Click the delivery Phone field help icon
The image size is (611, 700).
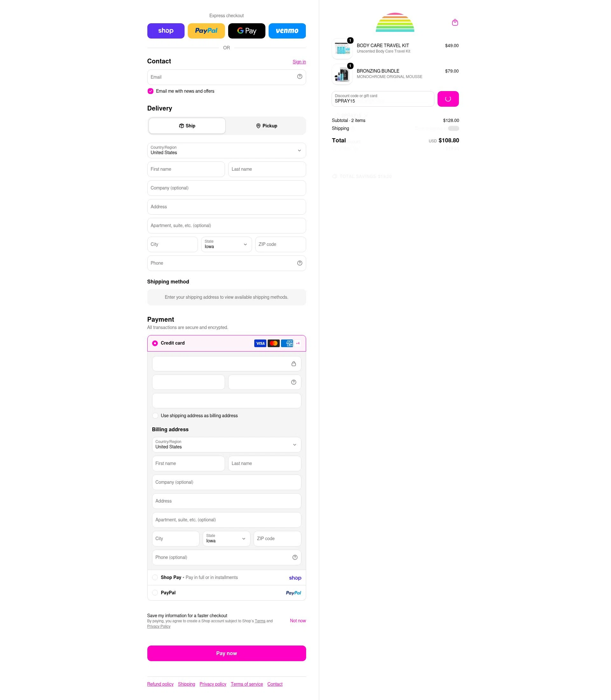(300, 263)
